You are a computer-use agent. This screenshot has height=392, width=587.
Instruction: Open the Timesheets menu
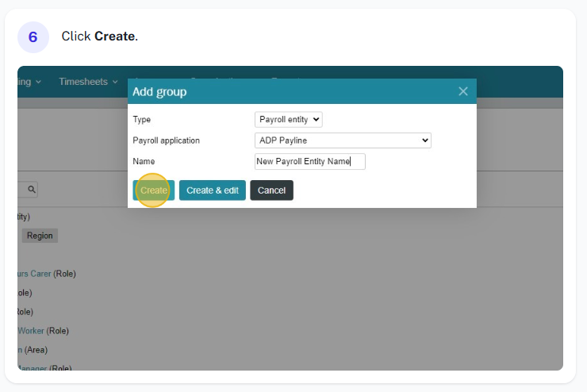88,82
